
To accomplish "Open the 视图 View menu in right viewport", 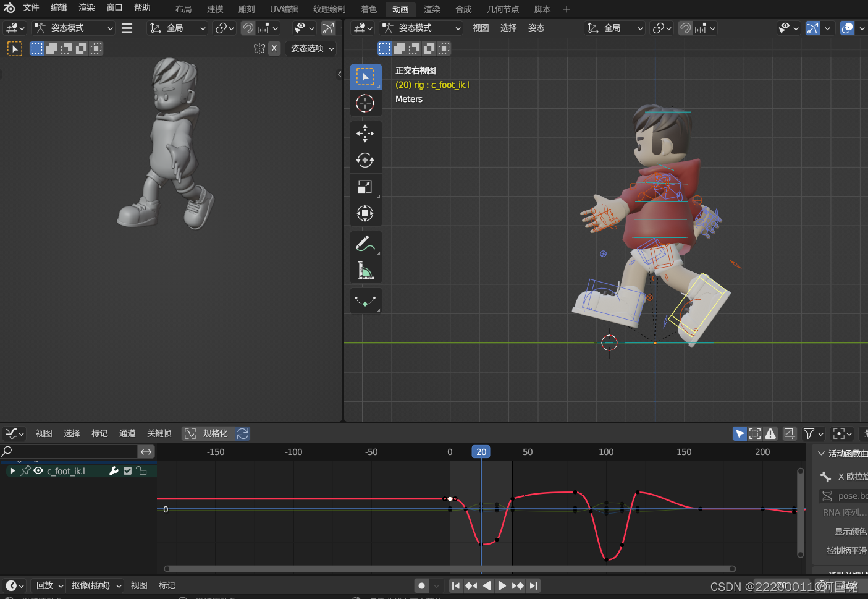I will pyautogui.click(x=481, y=28).
